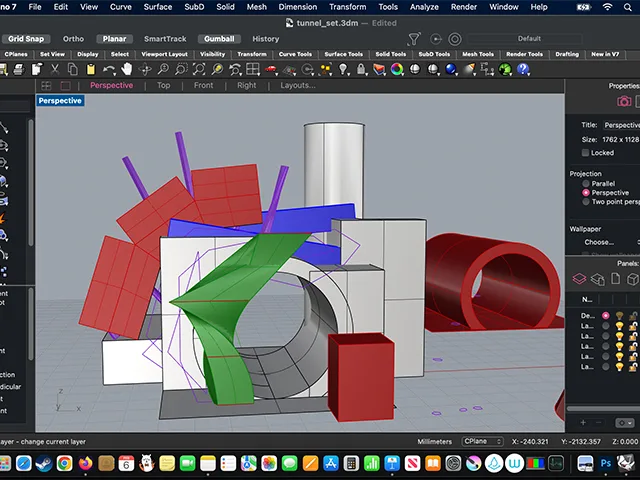Click the viewport Title input field
This screenshot has height=480, width=640.
pos(621,125)
